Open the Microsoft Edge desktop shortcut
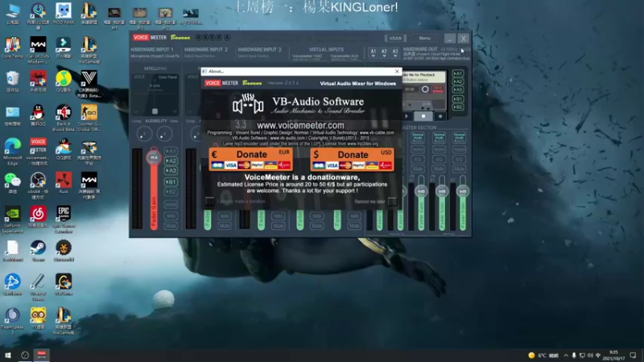644x362 pixels. [x=12, y=151]
